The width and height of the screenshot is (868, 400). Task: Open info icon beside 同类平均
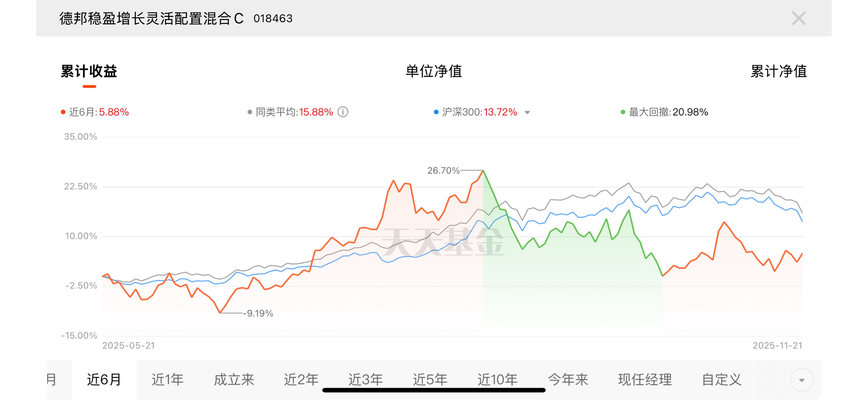pos(343,112)
